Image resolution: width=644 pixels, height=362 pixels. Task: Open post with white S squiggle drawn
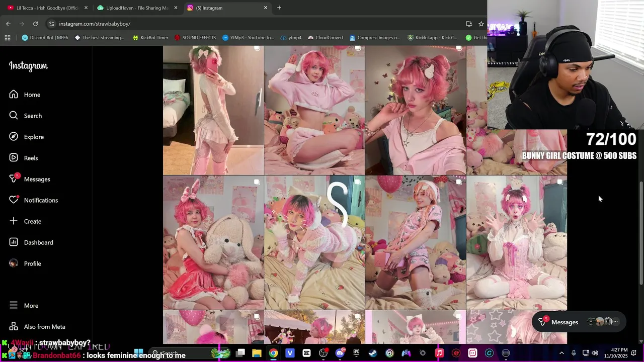point(314,242)
